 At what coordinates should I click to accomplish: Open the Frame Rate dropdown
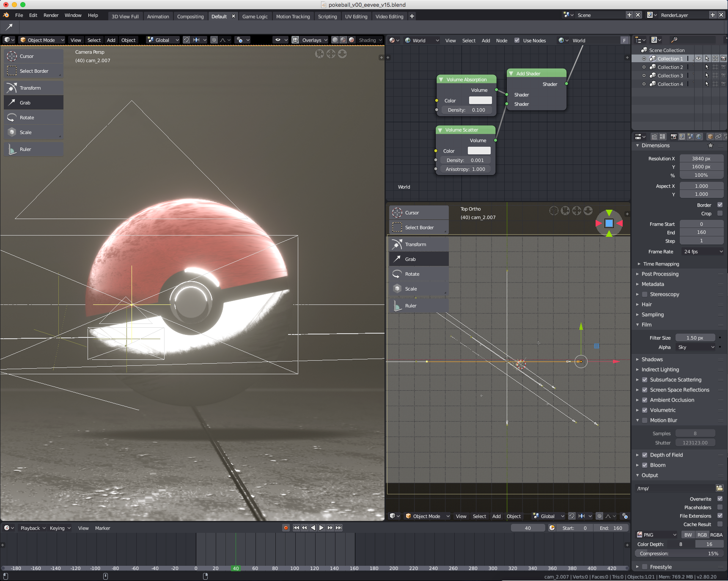[702, 252]
